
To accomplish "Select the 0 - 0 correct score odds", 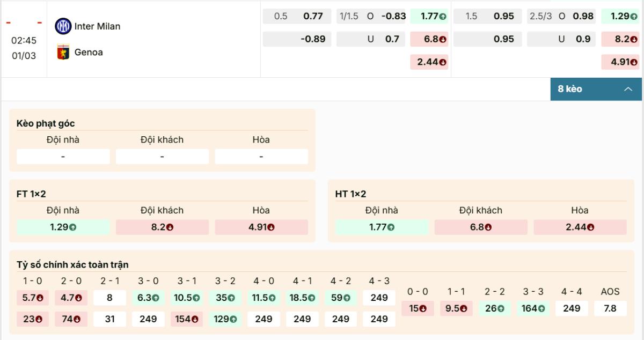I will pyautogui.click(x=416, y=308).
